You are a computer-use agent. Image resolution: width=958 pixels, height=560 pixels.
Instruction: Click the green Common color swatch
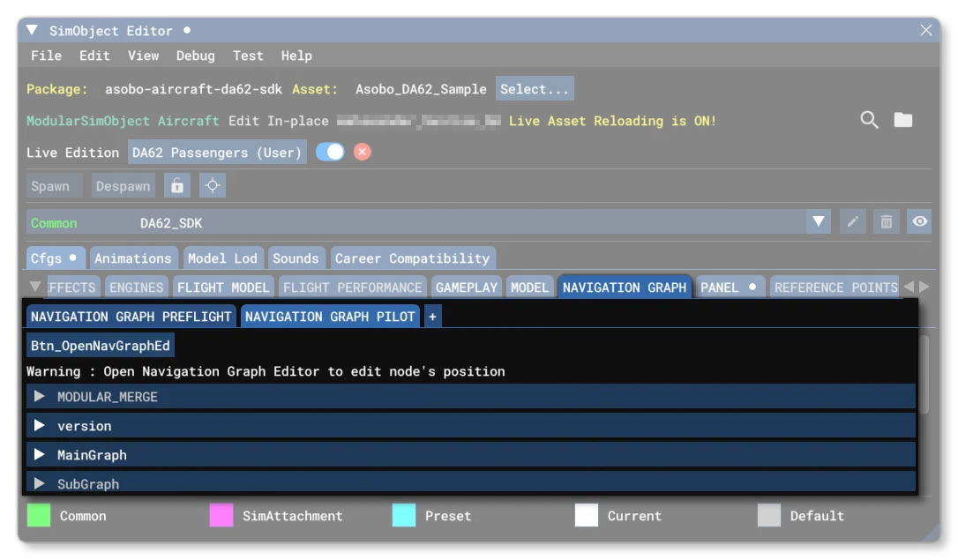39,515
